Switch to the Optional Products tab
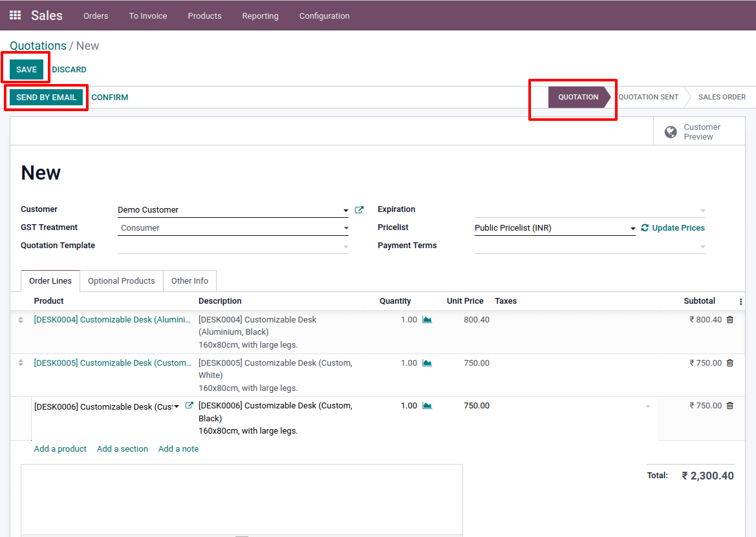 [122, 281]
